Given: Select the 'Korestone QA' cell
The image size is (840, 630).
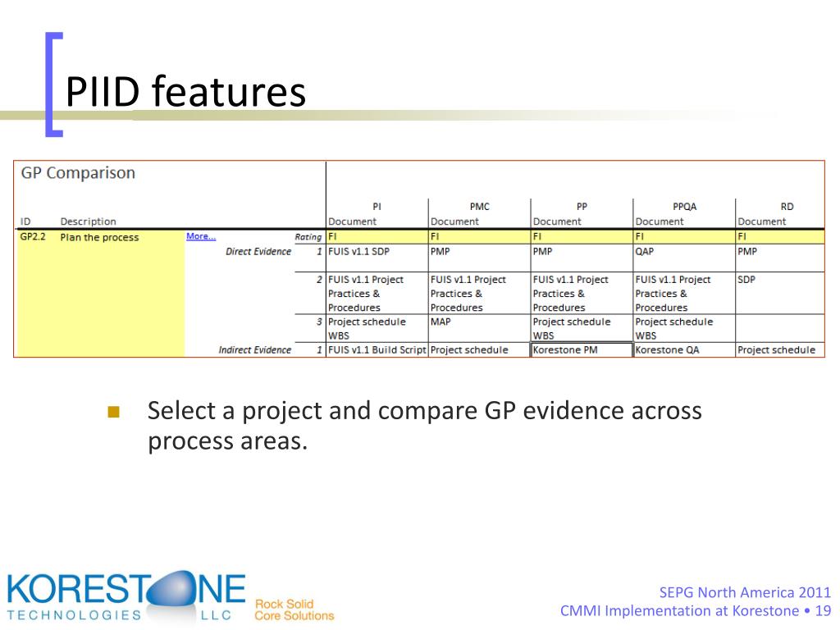Looking at the screenshot, I should 684,349.
